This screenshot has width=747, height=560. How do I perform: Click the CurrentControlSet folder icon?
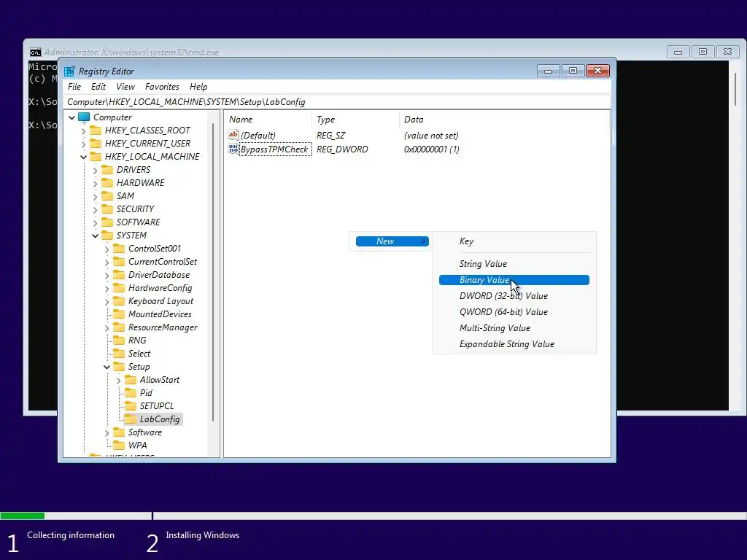tap(119, 262)
